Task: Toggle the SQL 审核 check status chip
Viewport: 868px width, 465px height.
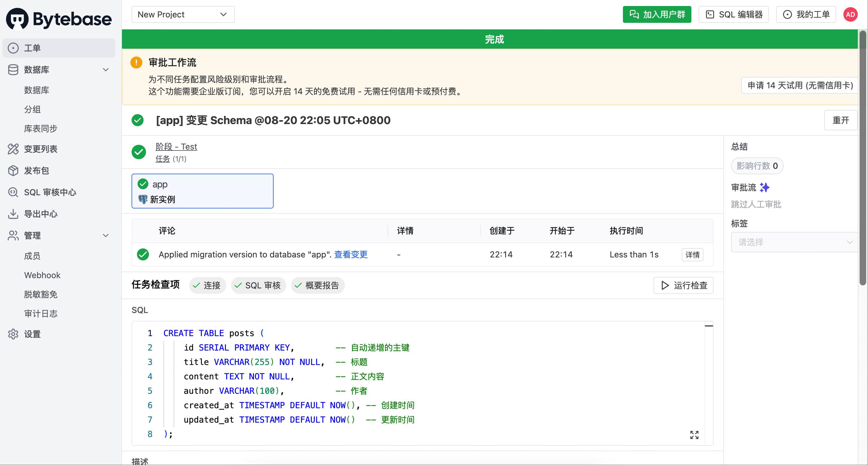Action: pyautogui.click(x=258, y=285)
